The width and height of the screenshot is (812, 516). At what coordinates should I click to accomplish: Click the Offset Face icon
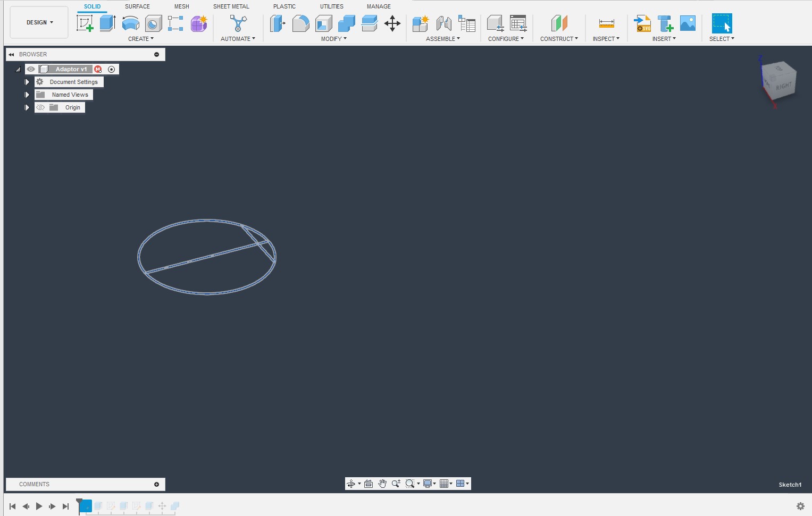click(x=370, y=23)
